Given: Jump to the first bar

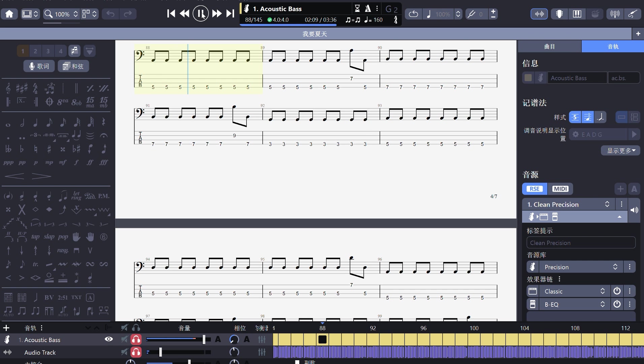Looking at the screenshot, I should (171, 13).
